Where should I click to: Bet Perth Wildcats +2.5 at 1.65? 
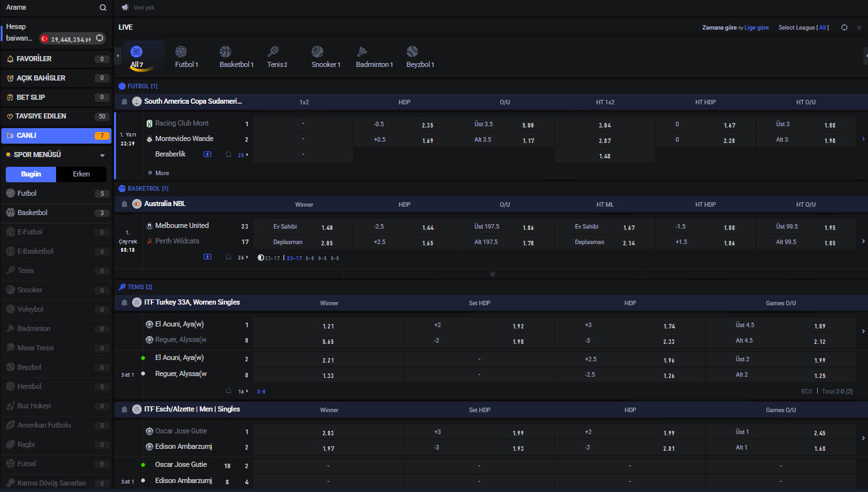[x=403, y=242]
